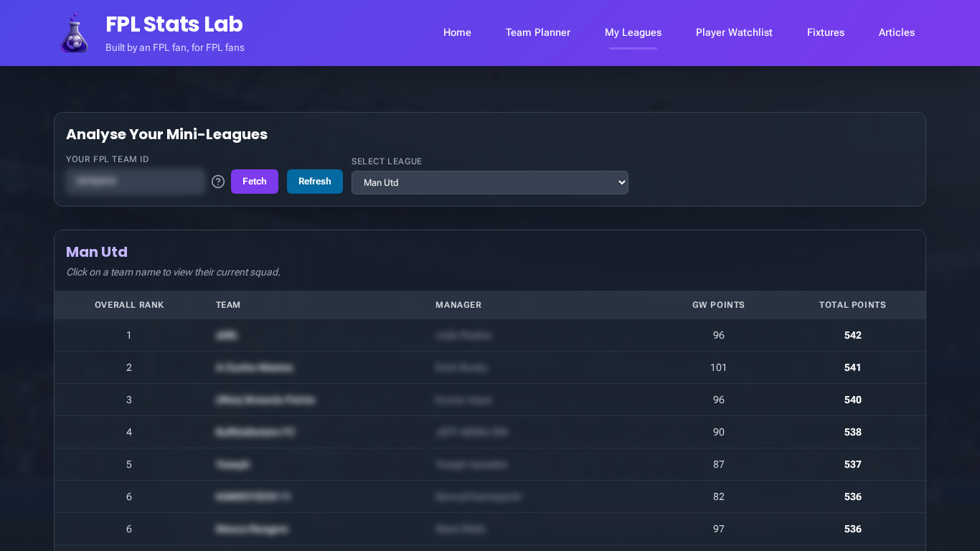Click inside the FPL Team ID input box
Image resolution: width=980 pixels, height=551 pixels.
(x=135, y=181)
